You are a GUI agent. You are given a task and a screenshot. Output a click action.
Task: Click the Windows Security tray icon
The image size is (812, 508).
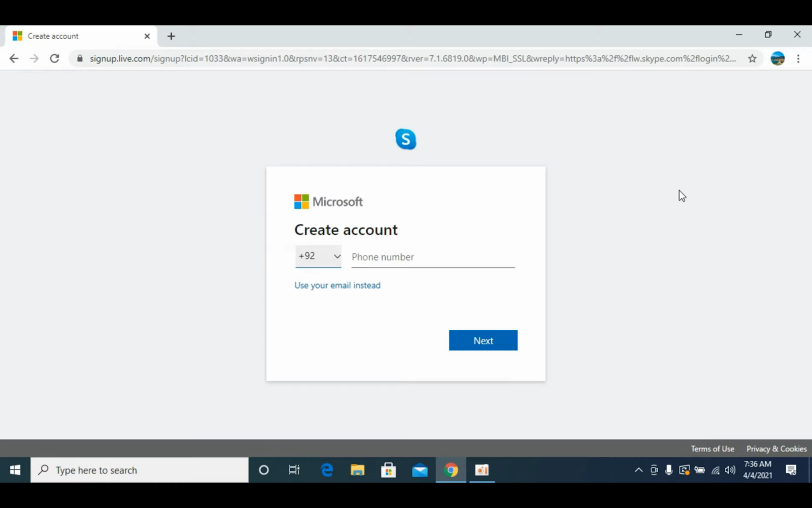[684, 470]
